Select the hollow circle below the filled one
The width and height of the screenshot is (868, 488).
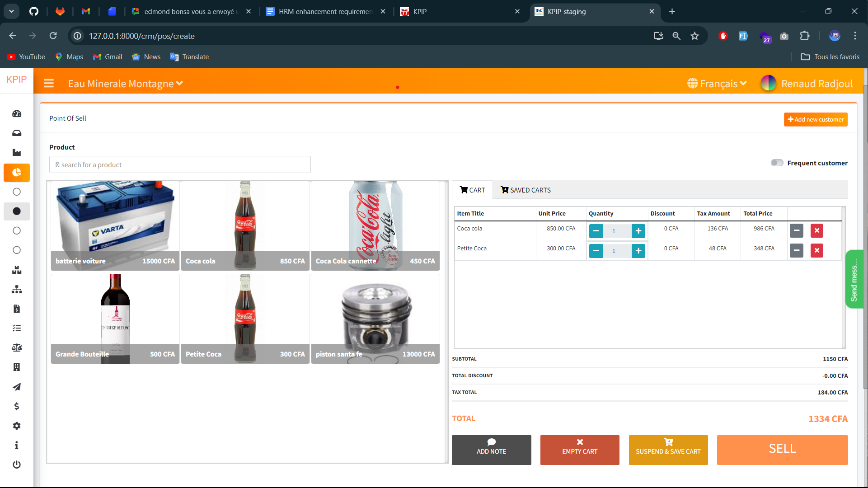[x=17, y=230]
